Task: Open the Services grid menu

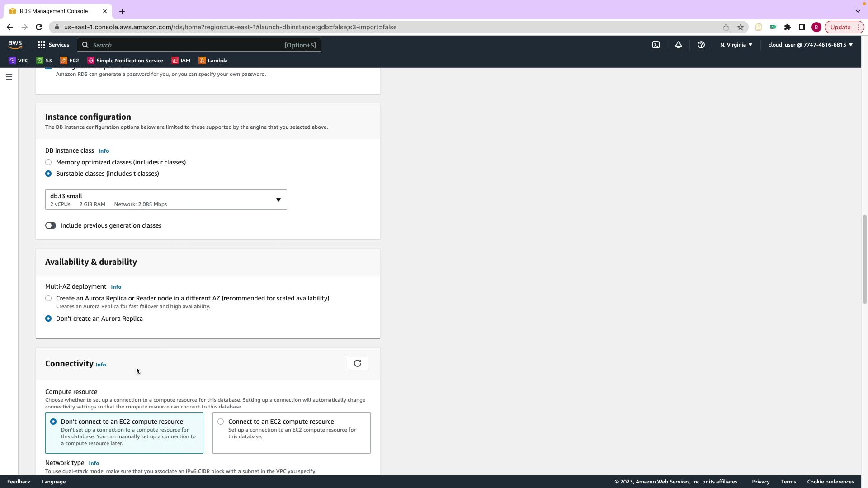Action: tap(53, 45)
